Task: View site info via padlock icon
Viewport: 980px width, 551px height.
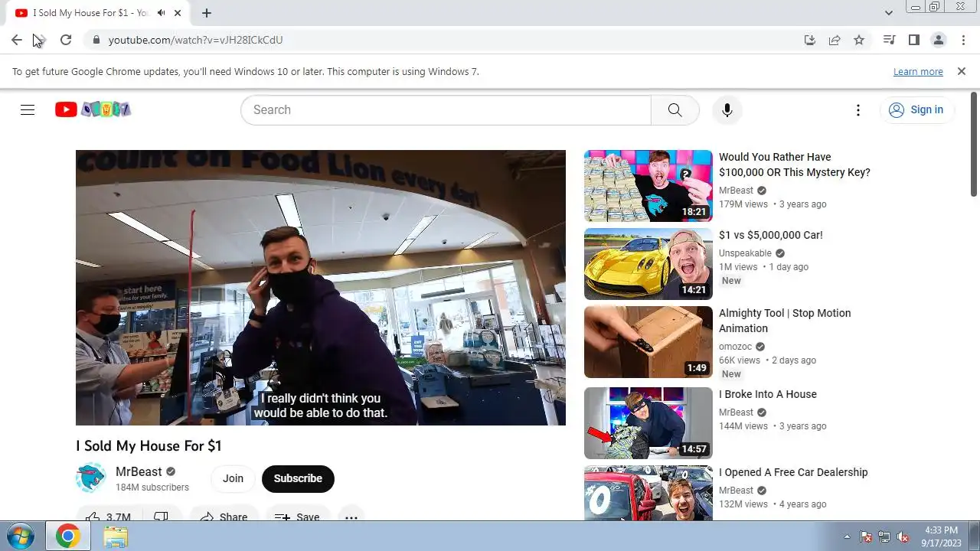Action: [96, 40]
